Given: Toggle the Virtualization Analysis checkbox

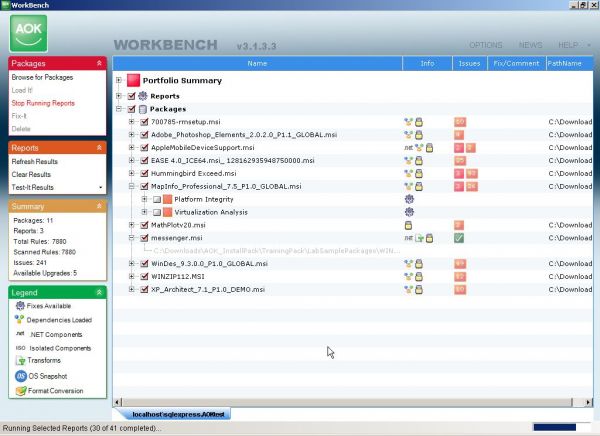Looking at the screenshot, I should click(x=157, y=212).
